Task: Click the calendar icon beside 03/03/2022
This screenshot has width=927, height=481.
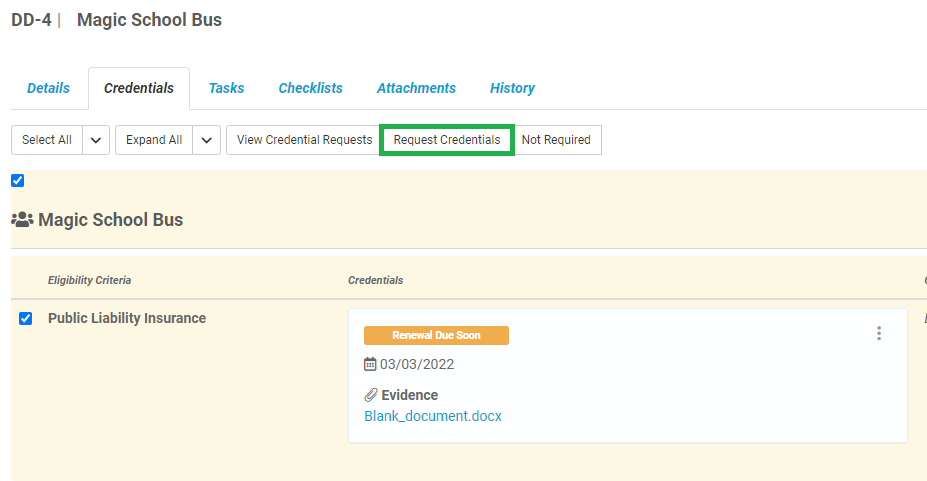Action: pos(370,364)
